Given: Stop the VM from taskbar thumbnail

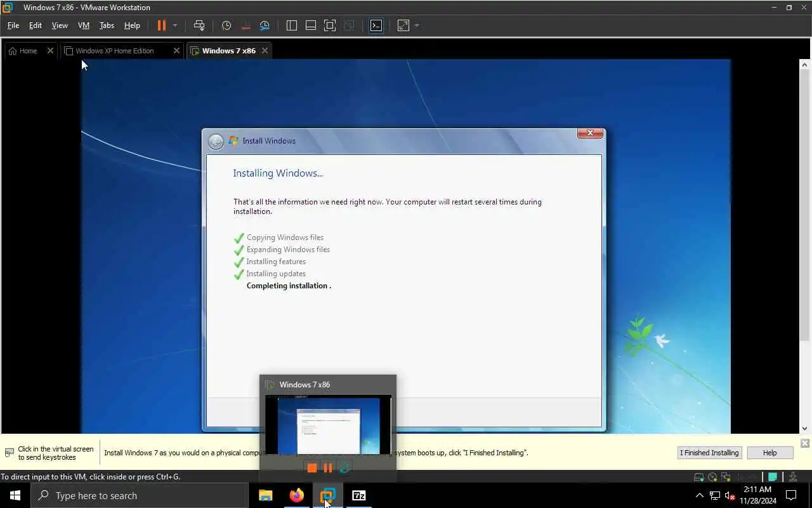Looking at the screenshot, I should point(311,468).
